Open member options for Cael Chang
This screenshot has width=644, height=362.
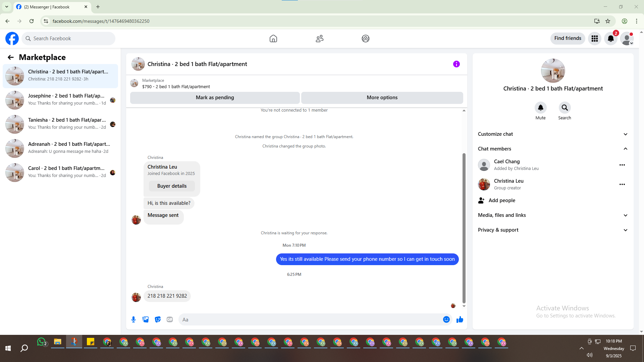click(622, 165)
